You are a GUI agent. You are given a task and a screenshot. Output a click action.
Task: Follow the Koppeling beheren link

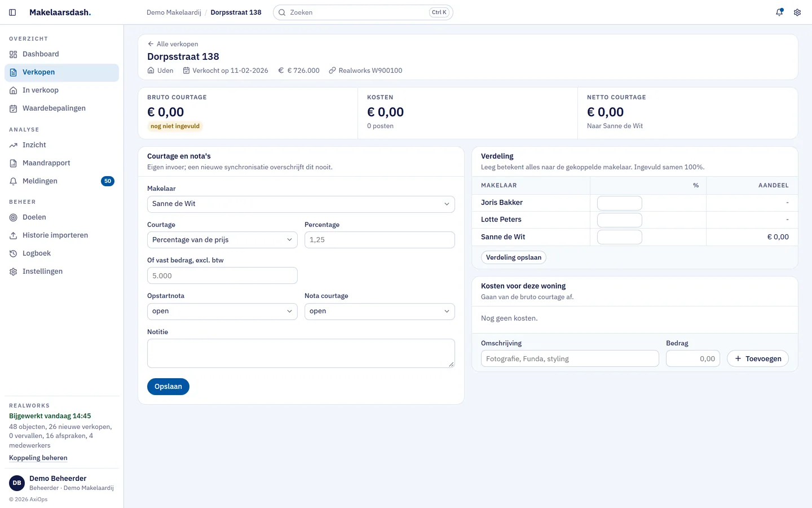tap(38, 458)
